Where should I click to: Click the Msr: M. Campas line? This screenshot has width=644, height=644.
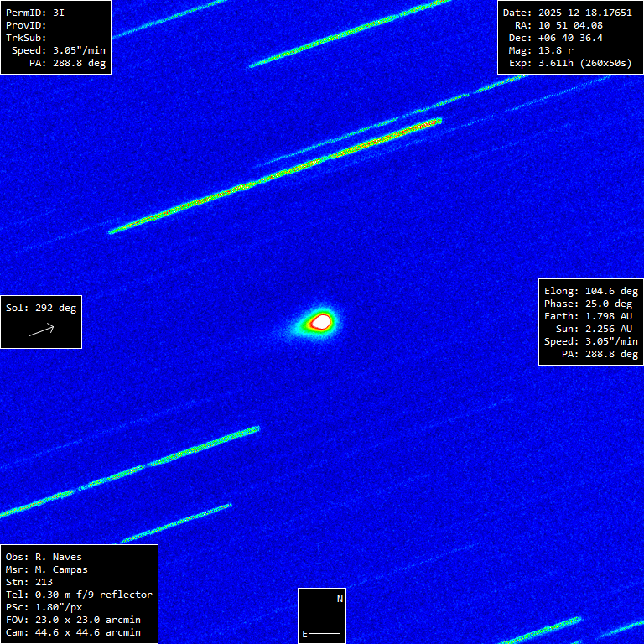tap(47, 569)
